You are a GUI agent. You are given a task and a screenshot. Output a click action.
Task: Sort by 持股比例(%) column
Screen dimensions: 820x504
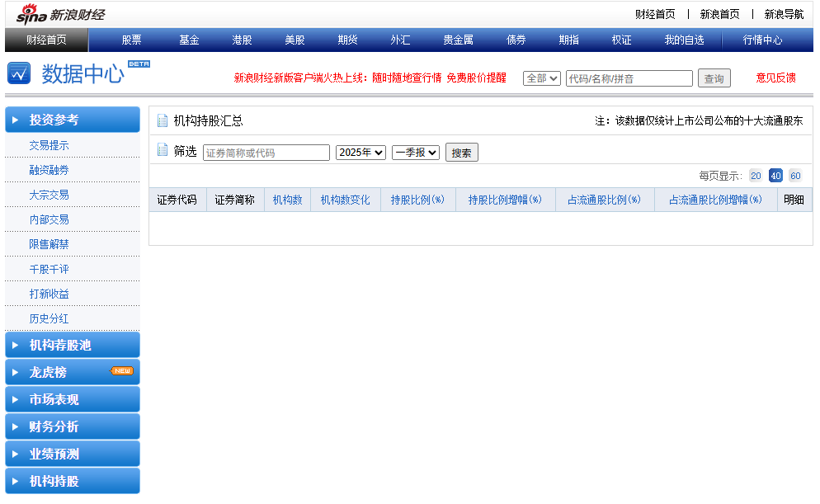(417, 200)
